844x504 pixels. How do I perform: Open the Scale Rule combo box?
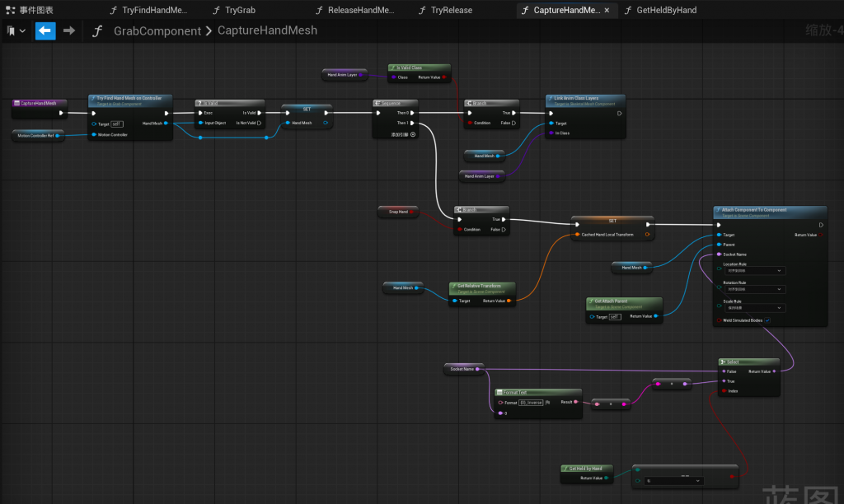click(753, 308)
